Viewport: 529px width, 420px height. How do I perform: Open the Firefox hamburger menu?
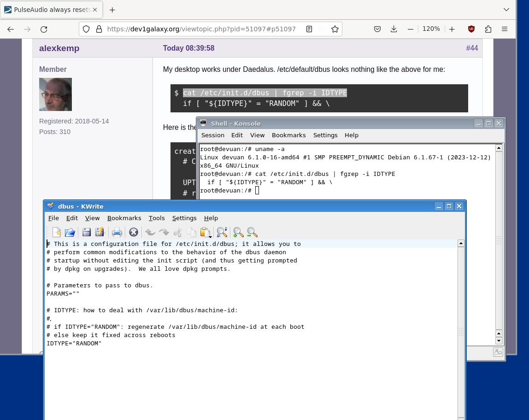pos(505,29)
